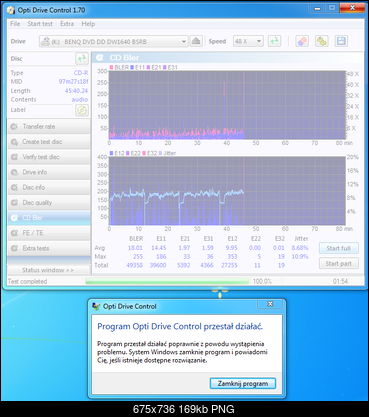
Task: Click the test progress bar at 100.0%
Action: coord(167,281)
